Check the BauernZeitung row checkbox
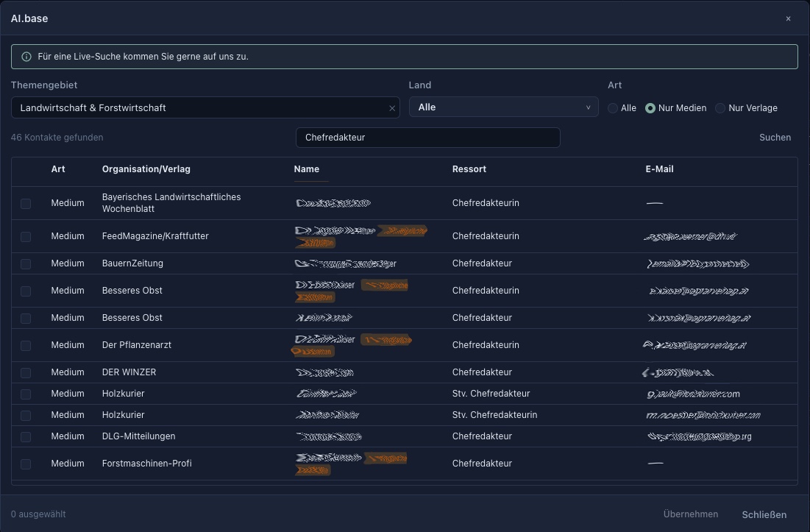The image size is (810, 532). (x=26, y=264)
